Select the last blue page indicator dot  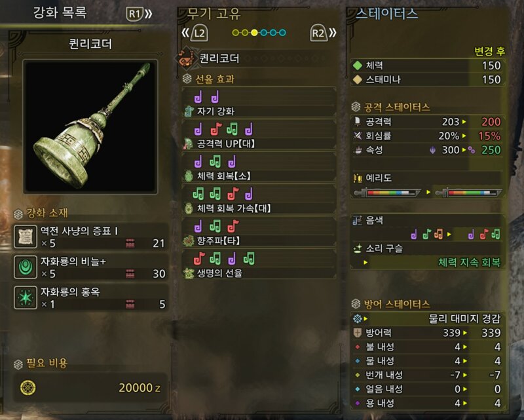(282, 33)
